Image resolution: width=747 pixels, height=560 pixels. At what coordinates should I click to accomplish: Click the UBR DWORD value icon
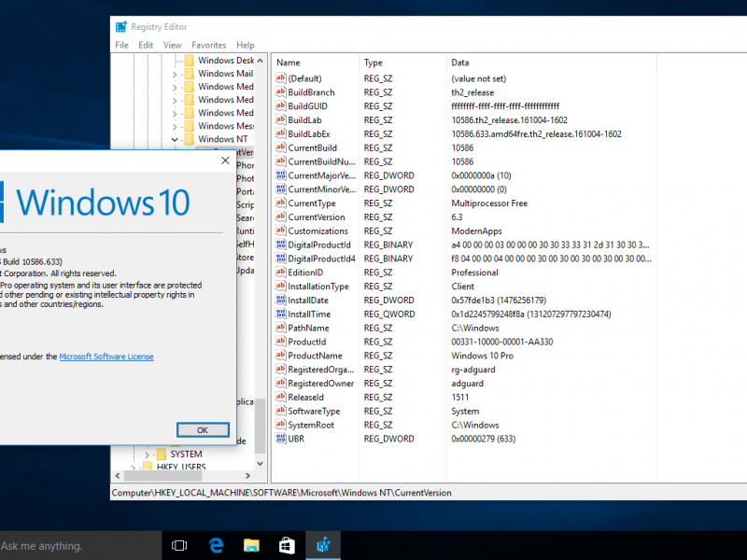pos(281,439)
